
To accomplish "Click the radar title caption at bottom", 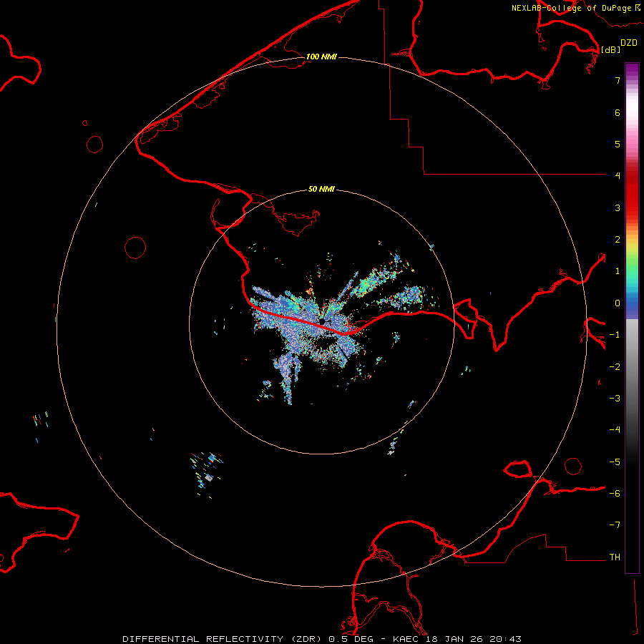I will tap(322, 639).
